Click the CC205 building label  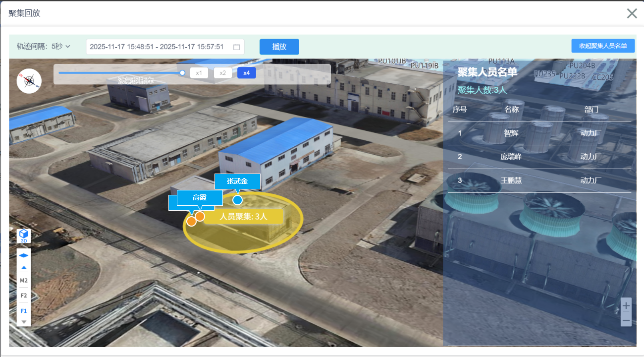[602, 77]
